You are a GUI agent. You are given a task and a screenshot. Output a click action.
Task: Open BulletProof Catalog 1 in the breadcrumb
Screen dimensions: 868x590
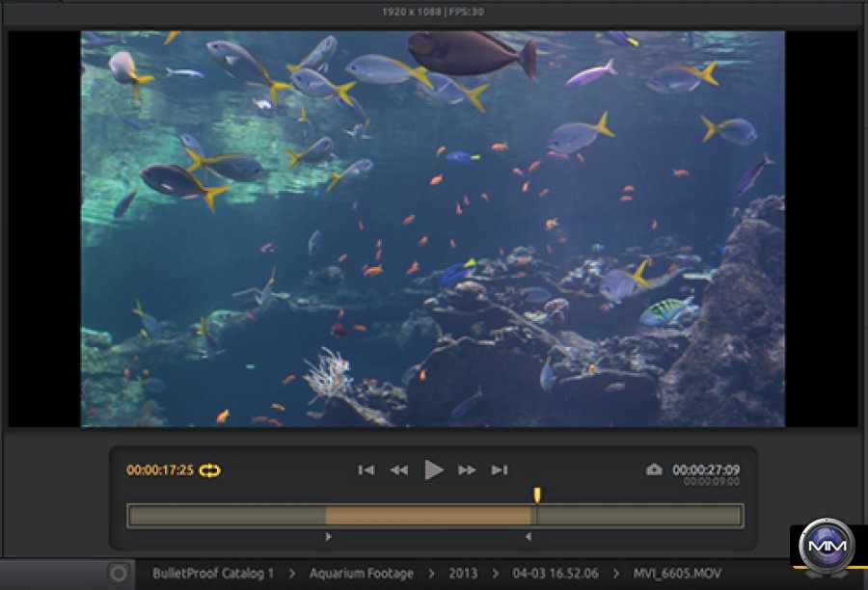point(213,574)
